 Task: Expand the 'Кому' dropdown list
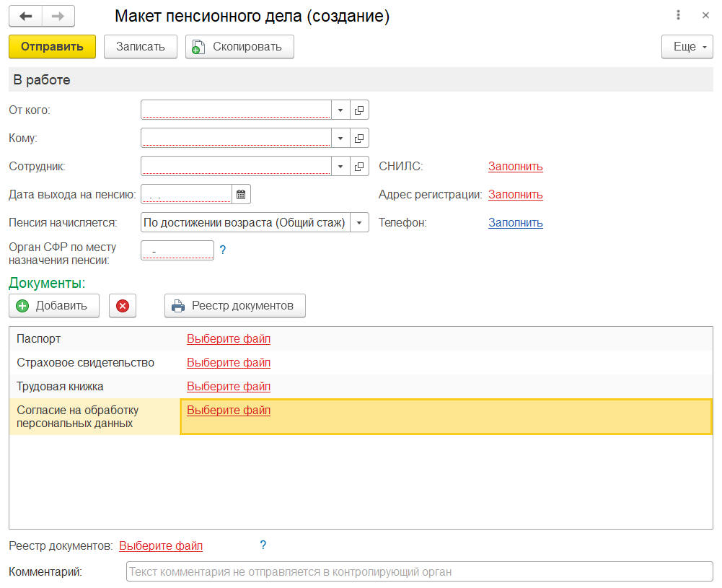(x=340, y=138)
